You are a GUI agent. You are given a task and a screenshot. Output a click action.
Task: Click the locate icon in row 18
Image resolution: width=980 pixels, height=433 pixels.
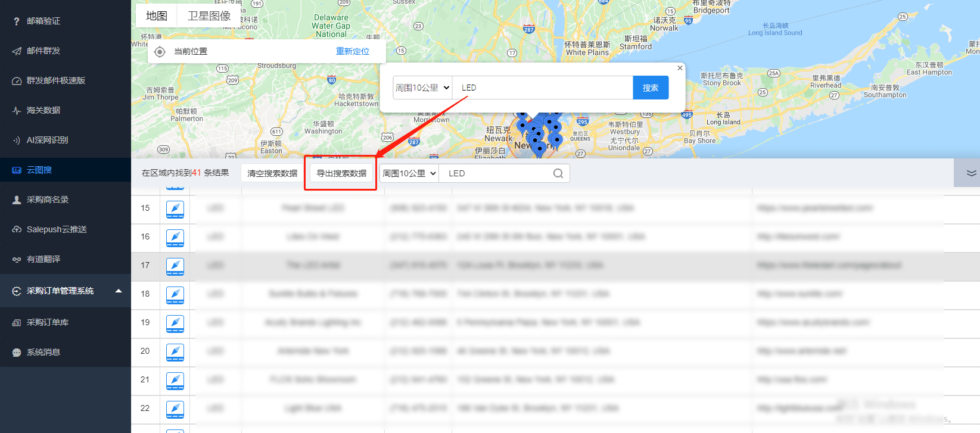click(x=175, y=295)
